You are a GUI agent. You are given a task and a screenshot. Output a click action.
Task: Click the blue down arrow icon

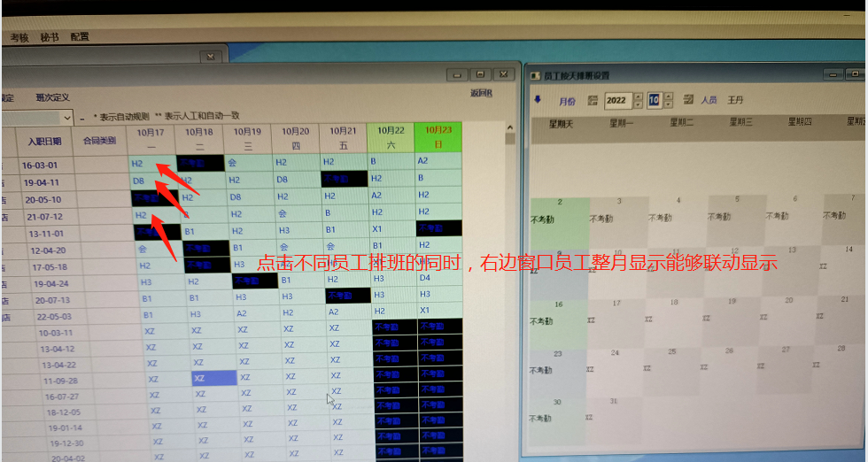pyautogui.click(x=538, y=100)
